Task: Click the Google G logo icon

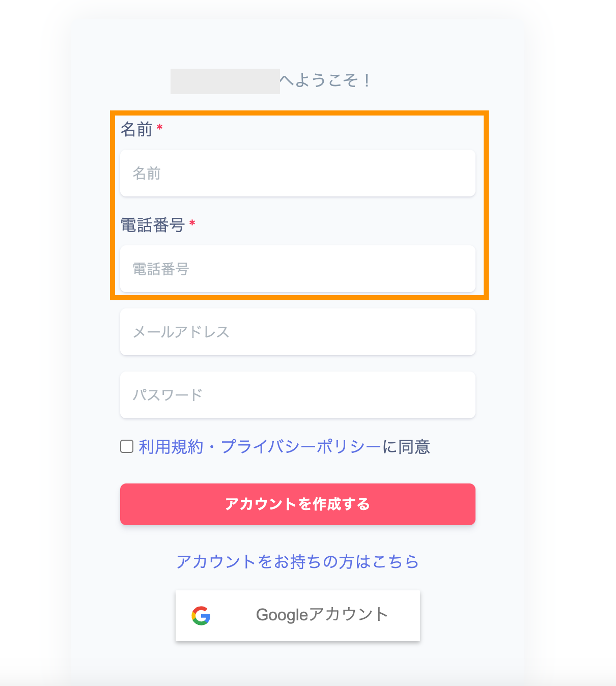Action: 201,615
